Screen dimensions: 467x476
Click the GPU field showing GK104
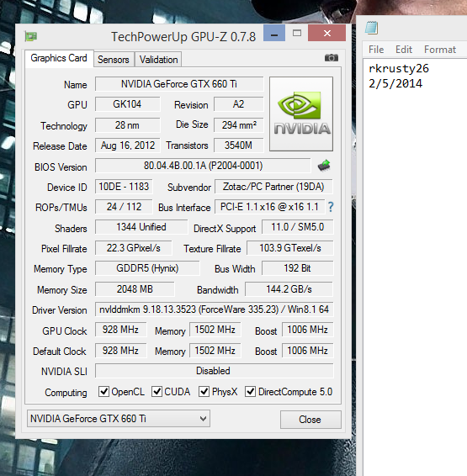pyautogui.click(x=127, y=104)
